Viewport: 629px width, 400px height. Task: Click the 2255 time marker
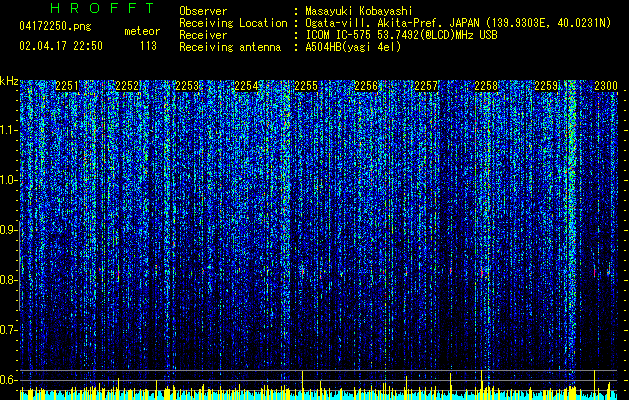pyautogui.click(x=306, y=86)
